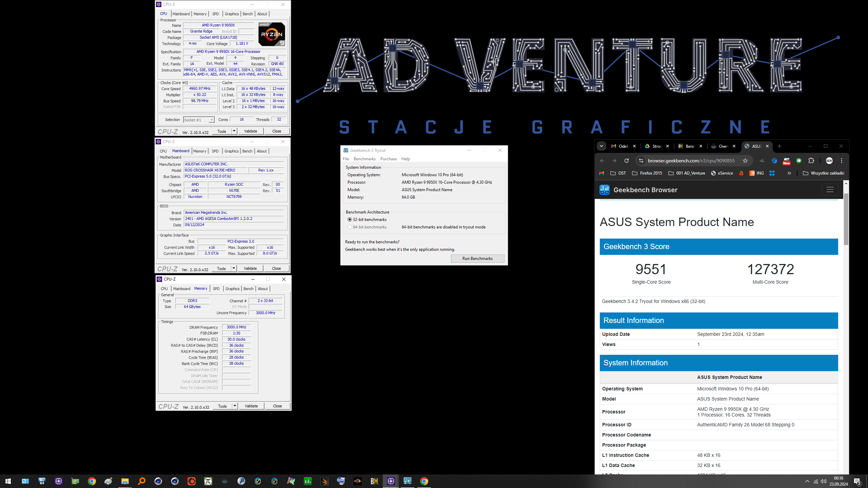The width and height of the screenshot is (868, 488).
Task: Bookmark this page with the star icon
Action: 745,161
